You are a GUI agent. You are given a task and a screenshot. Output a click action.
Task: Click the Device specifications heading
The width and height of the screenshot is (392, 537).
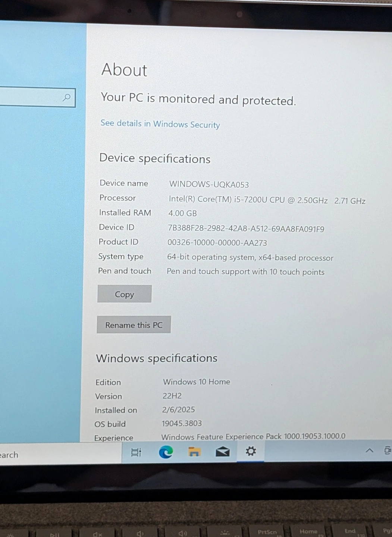pyautogui.click(x=155, y=159)
